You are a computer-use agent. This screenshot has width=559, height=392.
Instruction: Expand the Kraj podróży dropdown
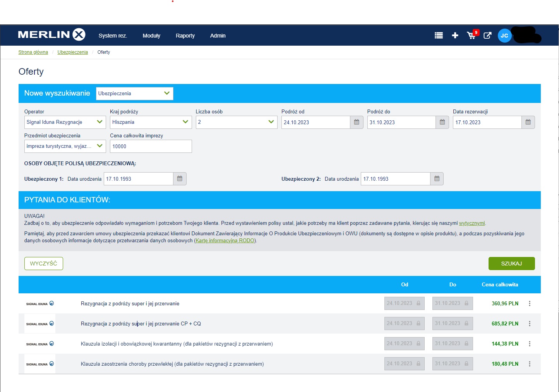[x=151, y=122]
